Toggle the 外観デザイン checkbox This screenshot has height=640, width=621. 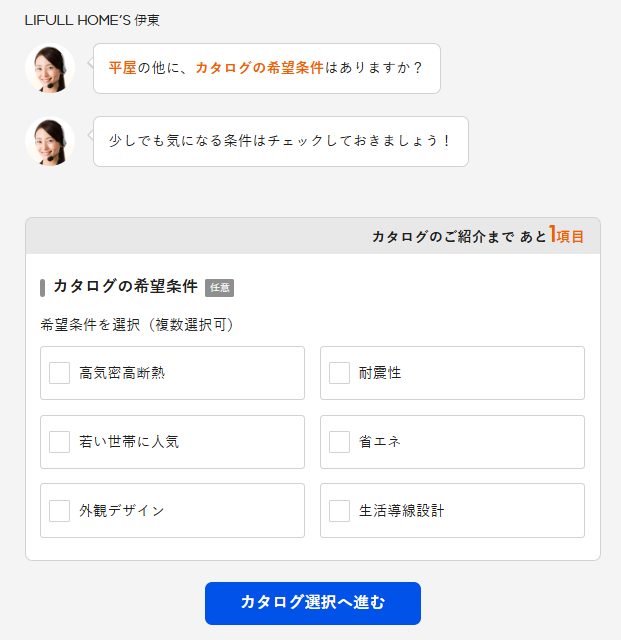(59, 511)
